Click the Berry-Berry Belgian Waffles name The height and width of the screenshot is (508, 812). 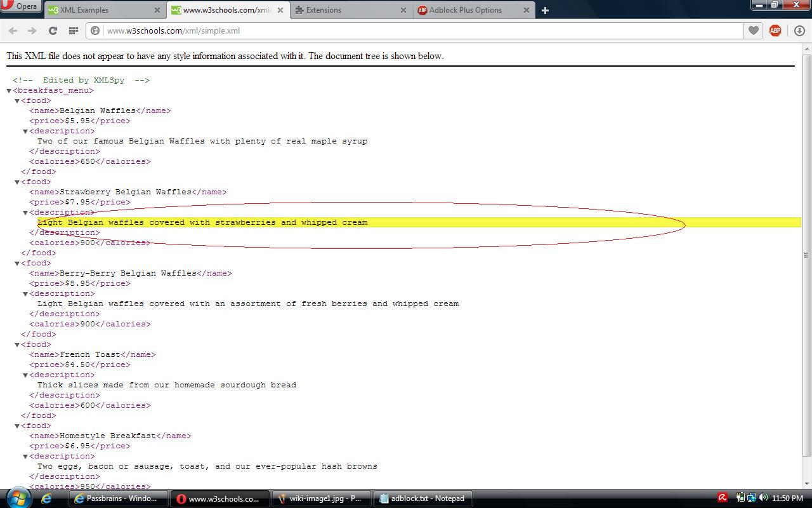[128, 273]
